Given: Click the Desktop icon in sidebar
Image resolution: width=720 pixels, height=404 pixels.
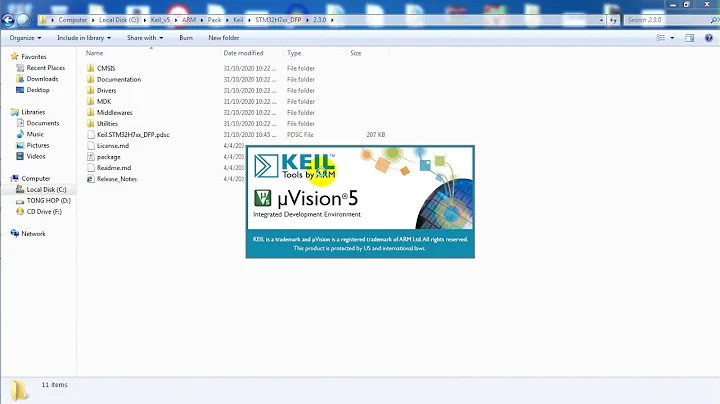Looking at the screenshot, I should point(20,90).
